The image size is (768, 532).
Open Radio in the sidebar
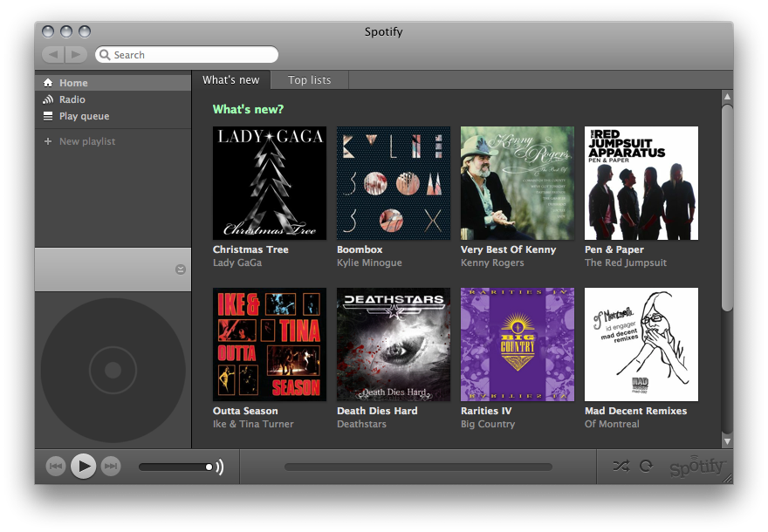pyautogui.click(x=113, y=99)
